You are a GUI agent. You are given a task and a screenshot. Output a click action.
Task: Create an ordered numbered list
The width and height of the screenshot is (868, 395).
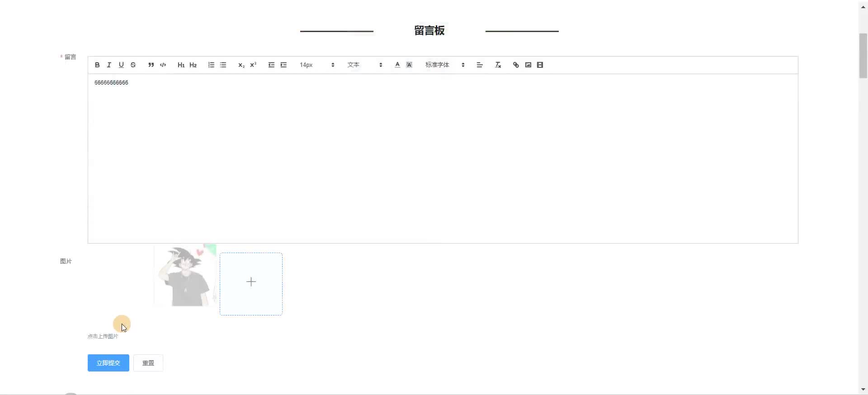click(211, 65)
